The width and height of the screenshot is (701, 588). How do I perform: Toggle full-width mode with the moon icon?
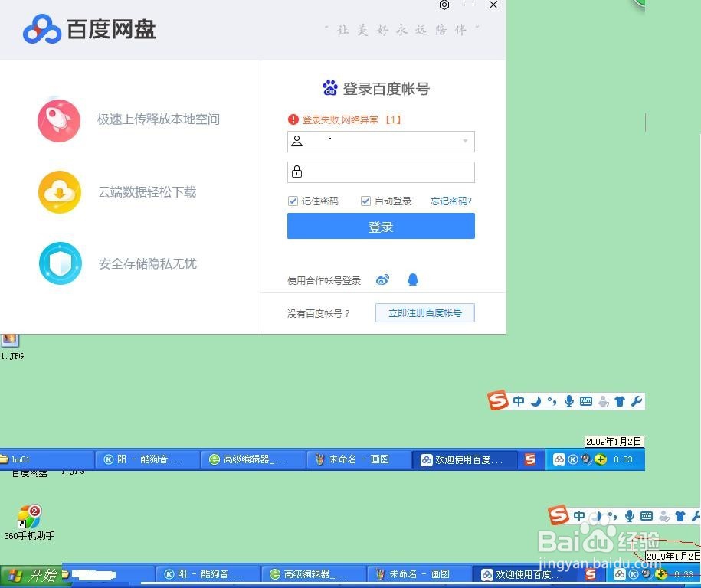point(536,400)
